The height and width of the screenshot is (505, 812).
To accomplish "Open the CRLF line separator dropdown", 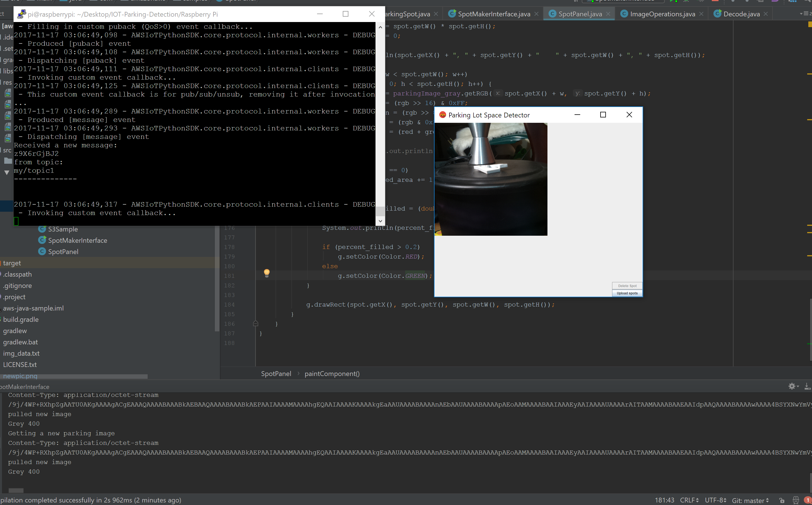I will point(689,500).
